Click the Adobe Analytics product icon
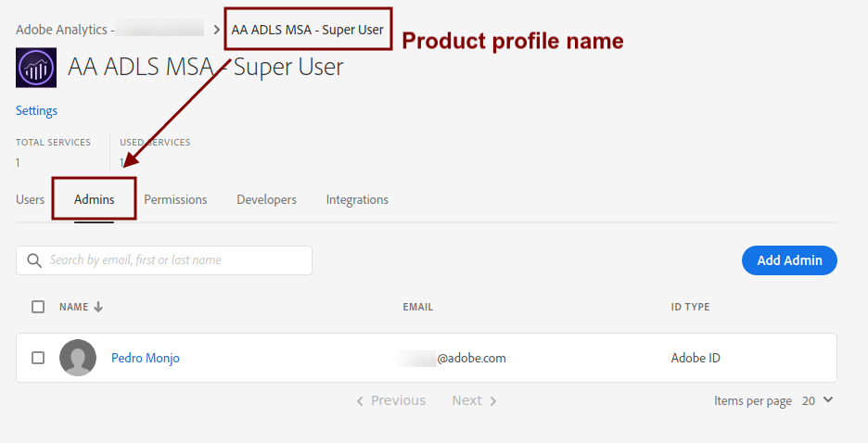 36,68
